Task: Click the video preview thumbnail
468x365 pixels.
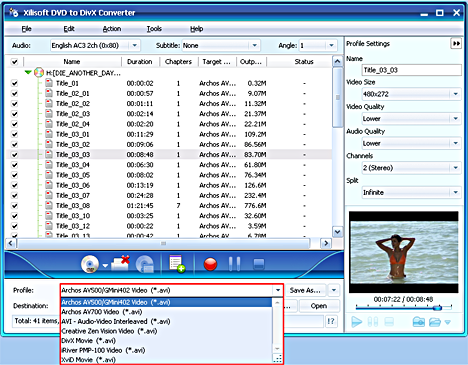Action: point(404,252)
